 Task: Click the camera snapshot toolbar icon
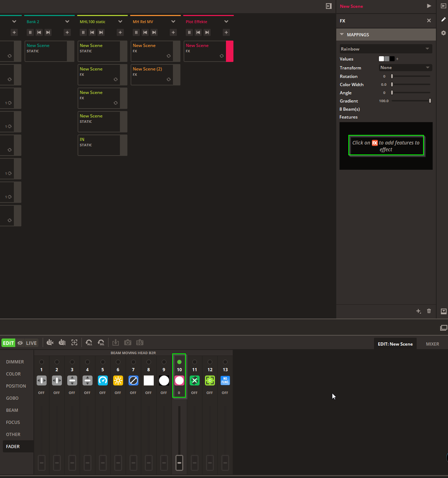coord(128,342)
